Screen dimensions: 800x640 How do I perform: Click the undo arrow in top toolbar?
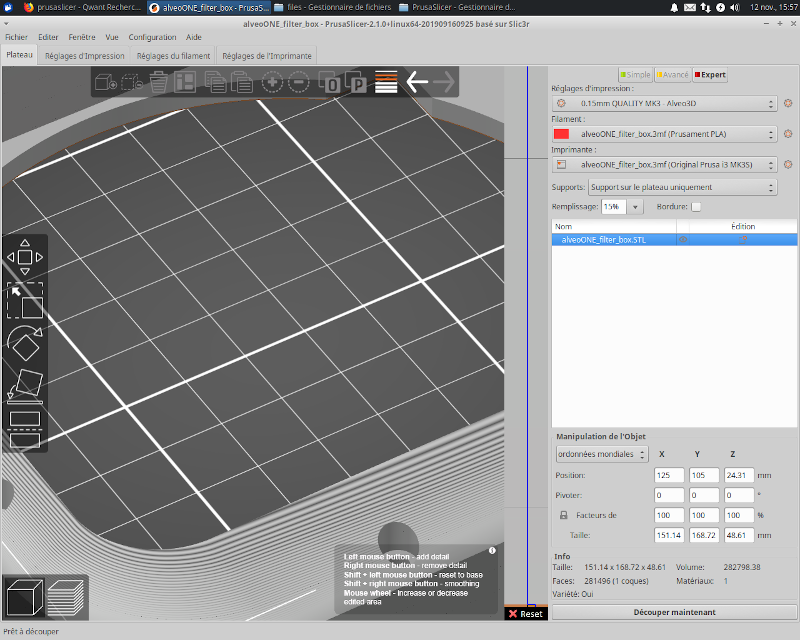click(x=417, y=82)
